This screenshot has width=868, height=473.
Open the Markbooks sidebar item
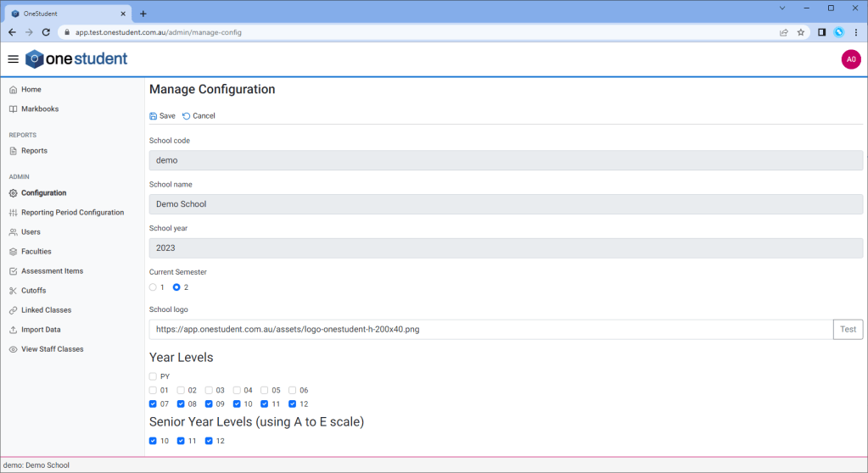pos(40,109)
